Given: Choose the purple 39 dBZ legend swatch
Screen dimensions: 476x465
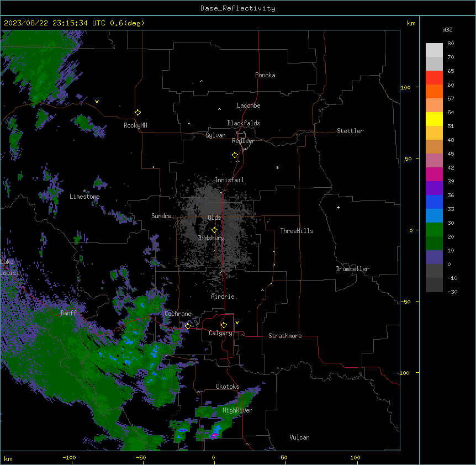Looking at the screenshot, I should tap(434, 188).
